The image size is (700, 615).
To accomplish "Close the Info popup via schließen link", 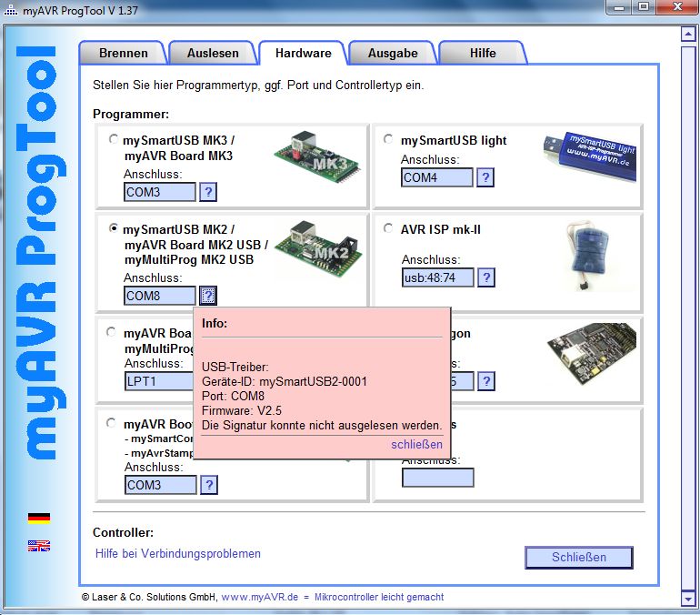I will click(416, 444).
